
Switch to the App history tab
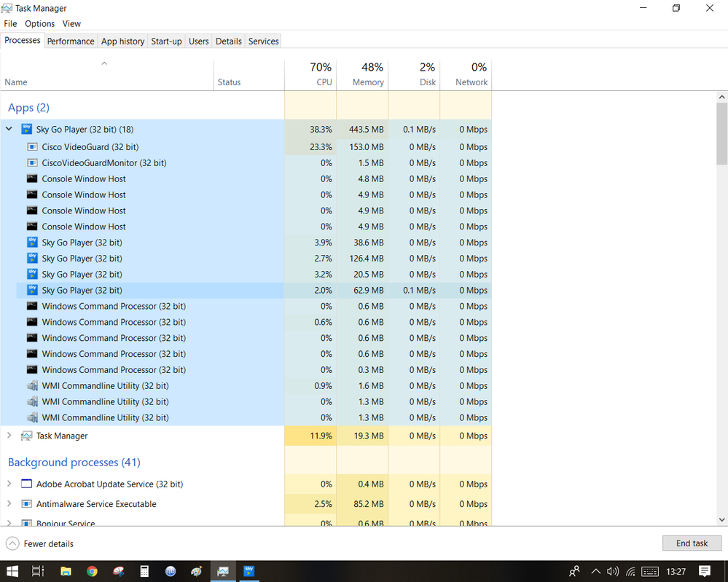coord(122,42)
